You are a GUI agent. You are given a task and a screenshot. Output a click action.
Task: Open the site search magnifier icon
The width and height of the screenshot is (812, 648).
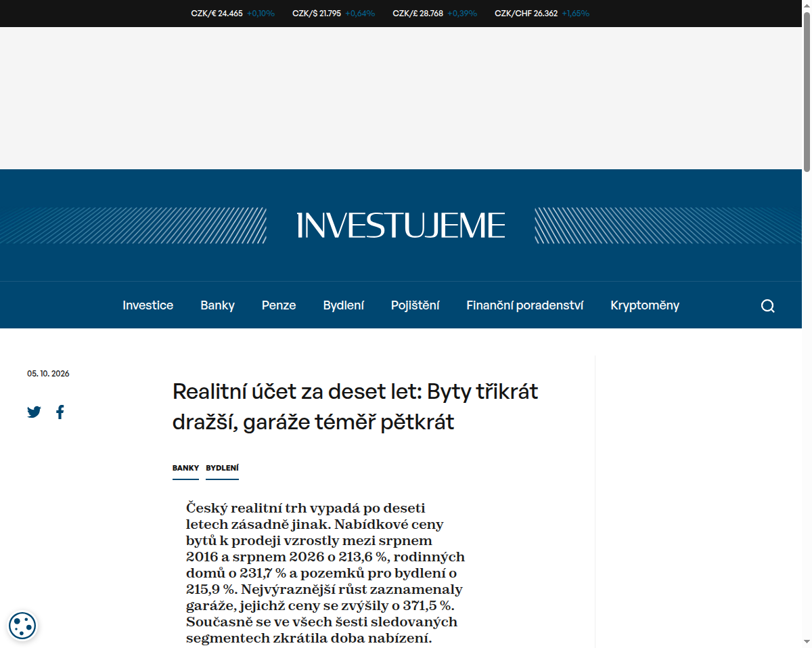[767, 306]
